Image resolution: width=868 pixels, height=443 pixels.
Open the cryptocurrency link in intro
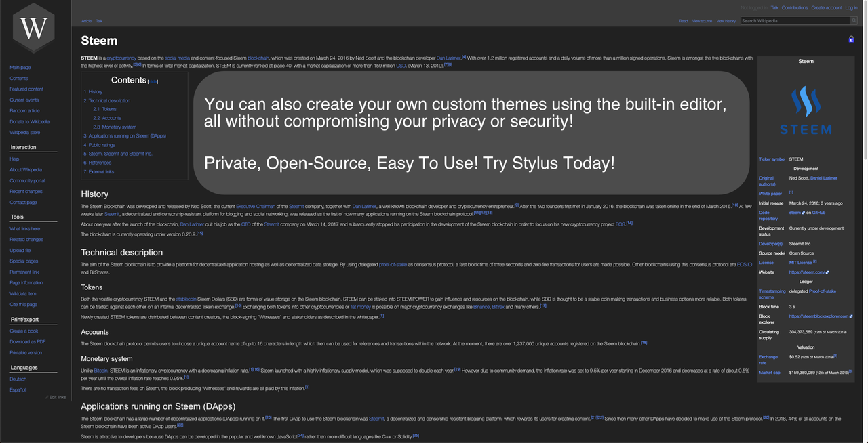tap(121, 58)
